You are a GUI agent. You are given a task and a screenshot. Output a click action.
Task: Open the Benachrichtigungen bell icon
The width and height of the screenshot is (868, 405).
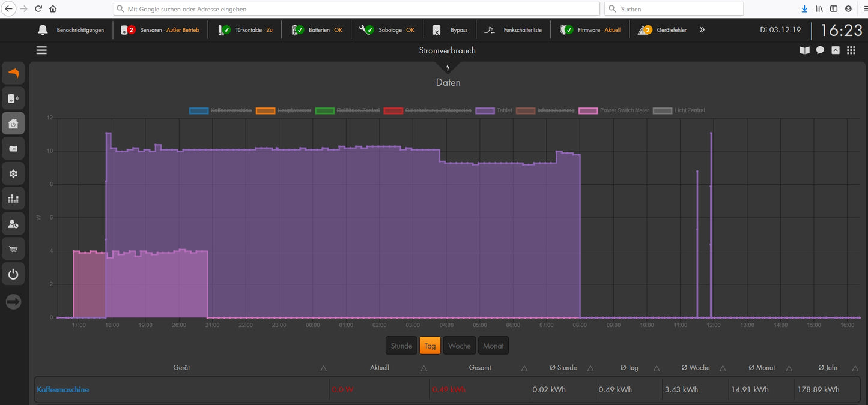point(43,30)
